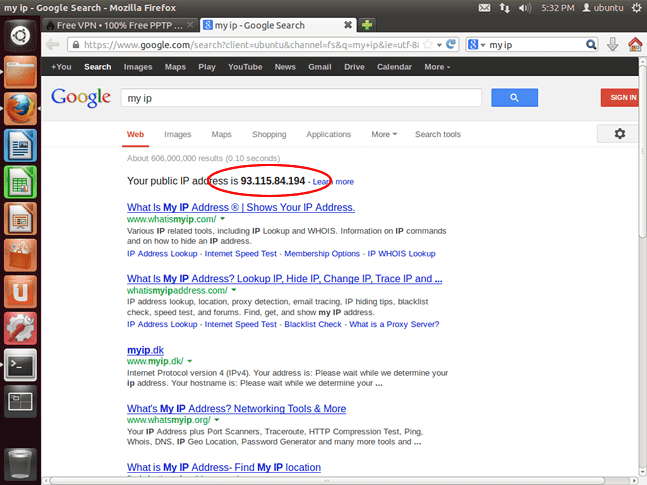Open the Applications results tab
Image resolution: width=647 pixels, height=485 pixels.
pyautogui.click(x=328, y=134)
